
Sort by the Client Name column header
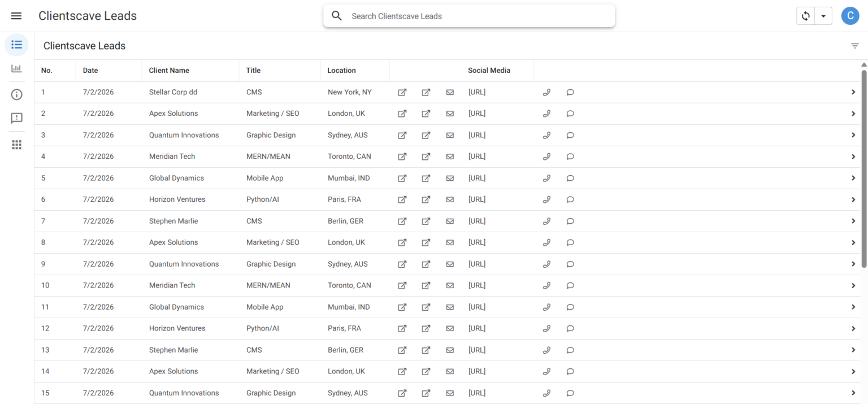[169, 71]
